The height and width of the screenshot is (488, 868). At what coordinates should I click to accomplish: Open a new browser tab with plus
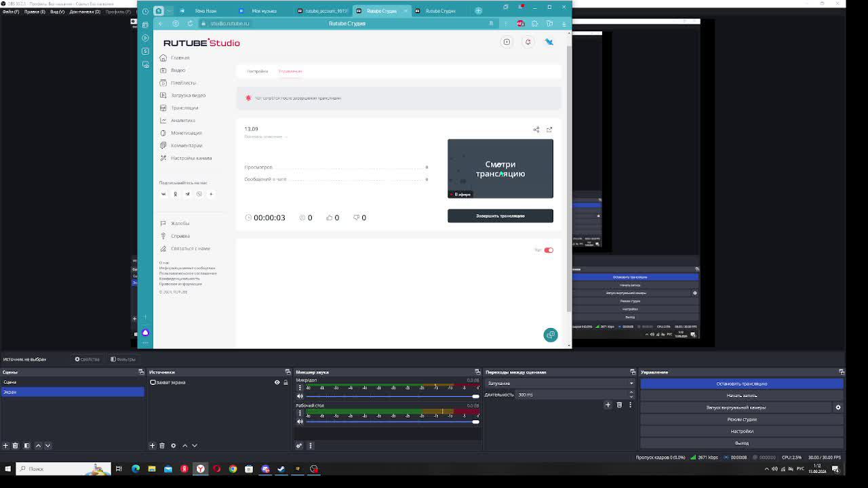coord(478,11)
